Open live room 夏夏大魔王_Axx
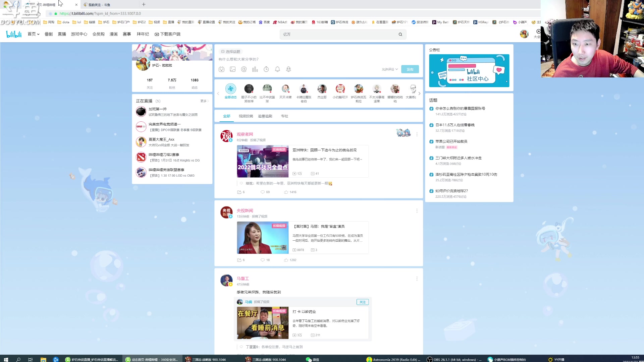644x362 pixels. click(172, 142)
